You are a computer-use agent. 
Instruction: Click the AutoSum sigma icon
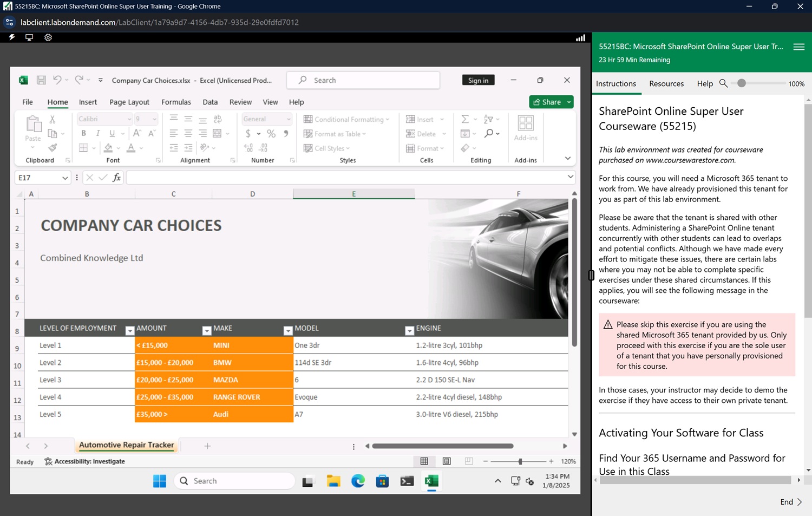(x=465, y=119)
